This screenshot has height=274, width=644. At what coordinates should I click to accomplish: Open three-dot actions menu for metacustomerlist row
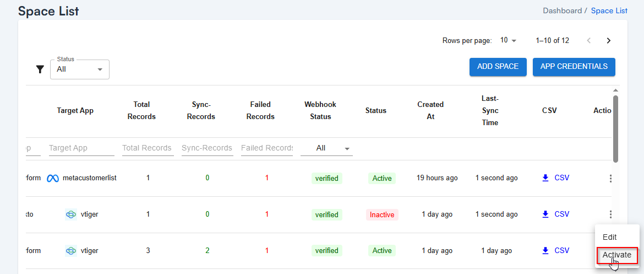(610, 179)
